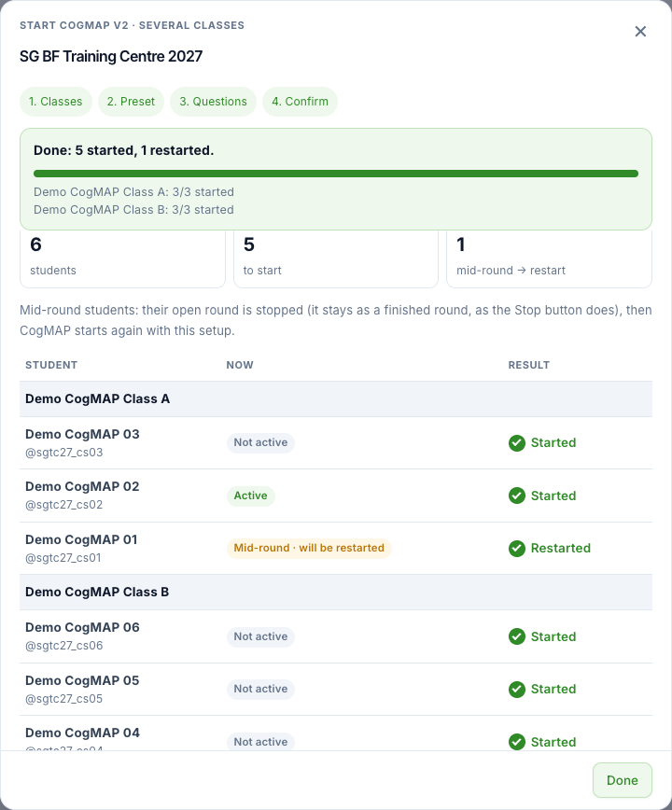
Task: Select student name Demo CogMAP 04
Action: pyautogui.click(x=82, y=733)
